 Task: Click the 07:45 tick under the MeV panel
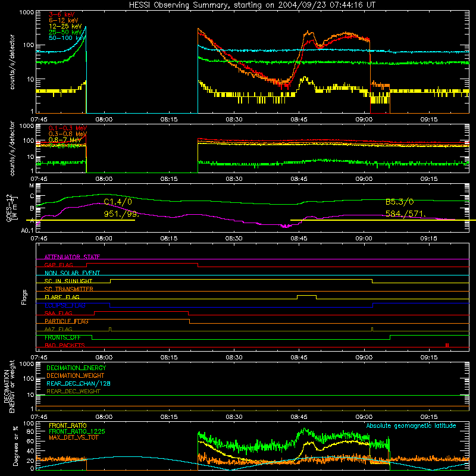pos(39,179)
